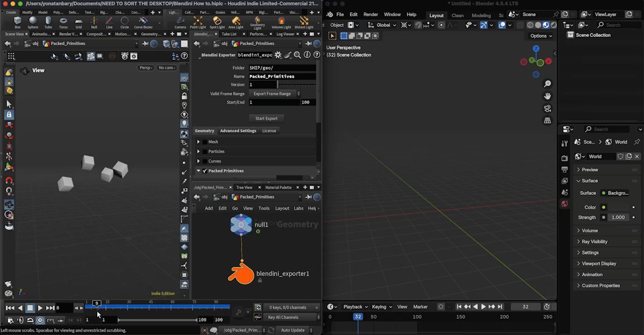Select the Torus shelf tool
The width and height of the screenshot is (644, 335).
(63, 22)
